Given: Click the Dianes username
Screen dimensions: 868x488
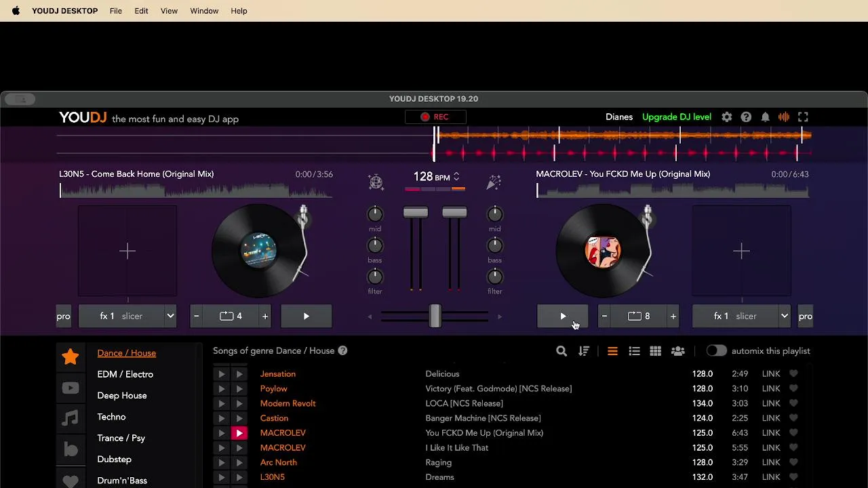Looking at the screenshot, I should [619, 117].
